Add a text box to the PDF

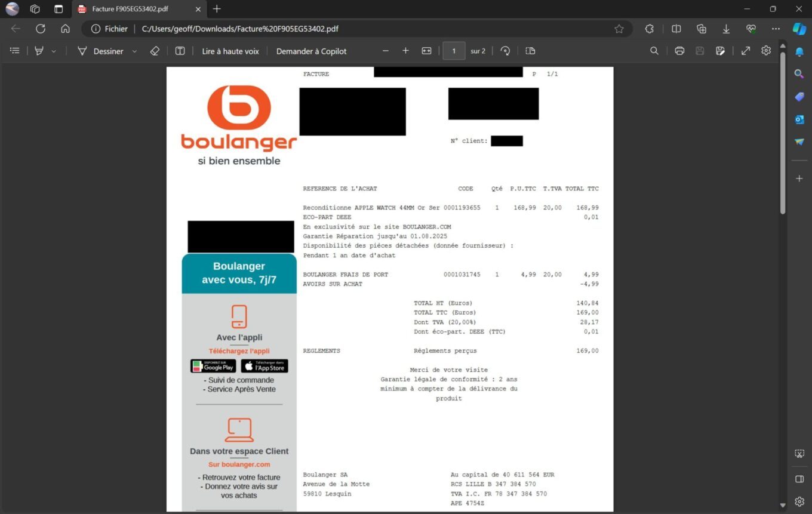point(180,51)
